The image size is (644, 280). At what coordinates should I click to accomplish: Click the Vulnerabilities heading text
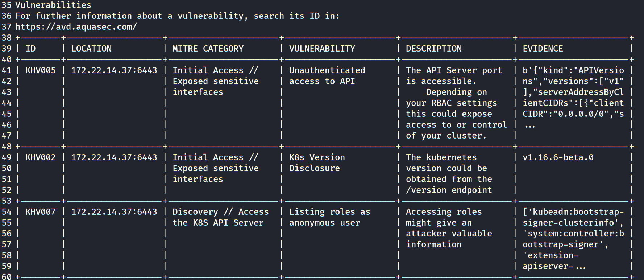pos(53,5)
